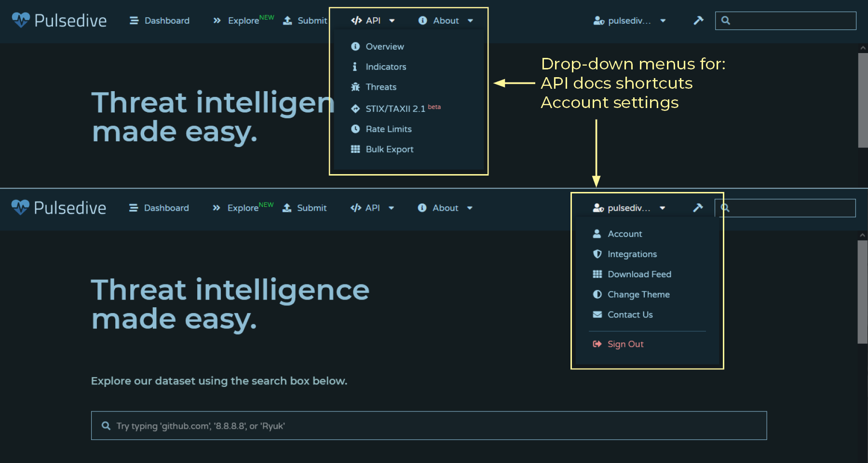Open Submit in the lower navbar
868x463 pixels.
point(304,208)
